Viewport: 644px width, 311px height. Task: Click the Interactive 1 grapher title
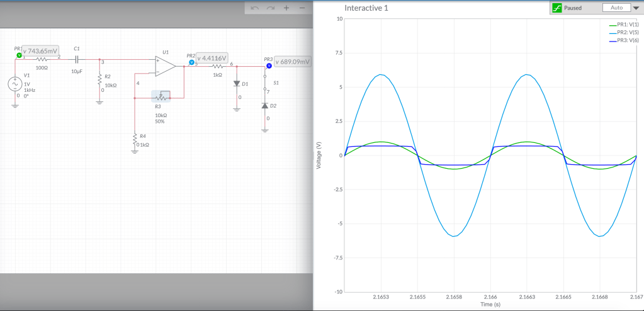[366, 8]
